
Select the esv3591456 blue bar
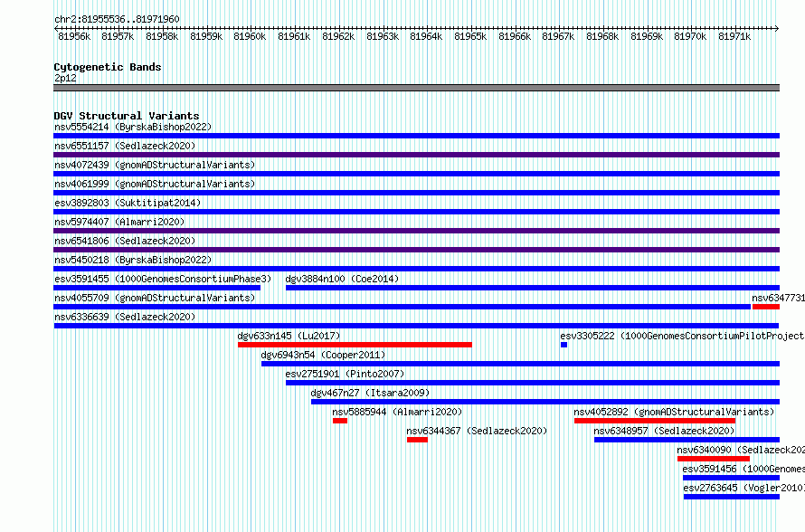(731, 478)
